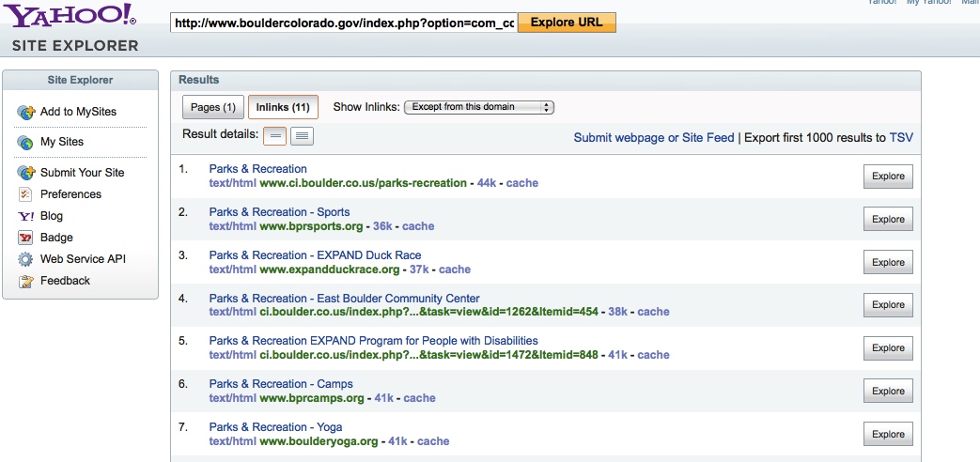Open East Boulder Community Center result

(x=345, y=298)
